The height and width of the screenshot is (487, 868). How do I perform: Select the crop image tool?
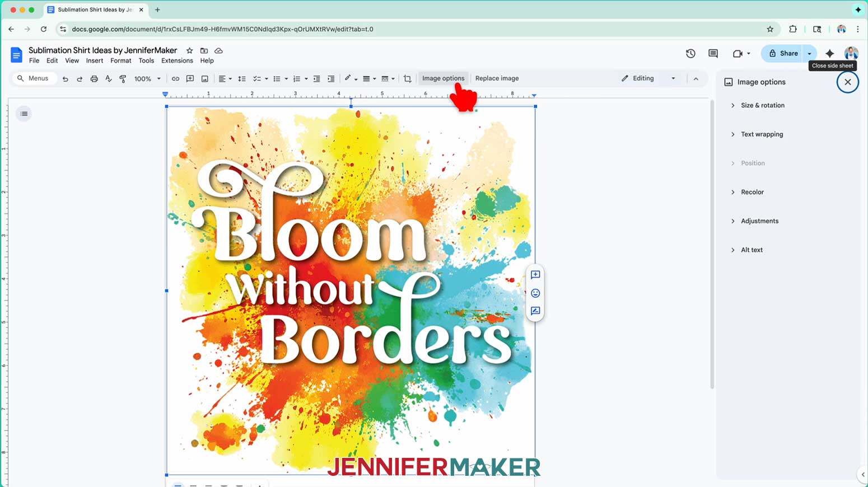407,79
